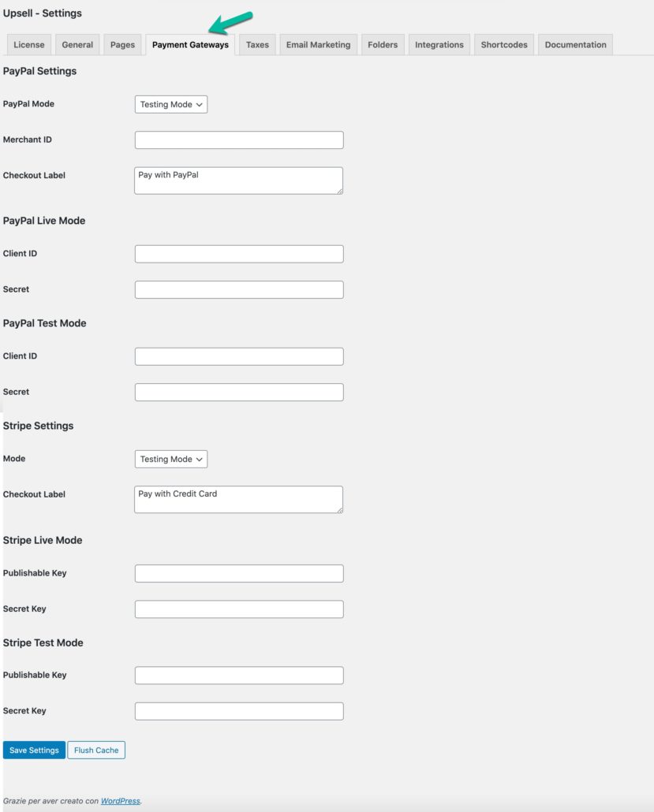Open the Stripe Mode dropdown
Screen dimensions: 654x812
[x=170, y=459]
